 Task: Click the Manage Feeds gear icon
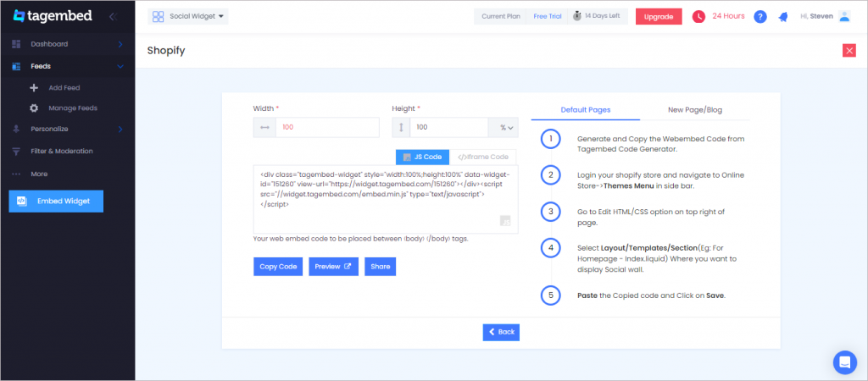click(34, 108)
